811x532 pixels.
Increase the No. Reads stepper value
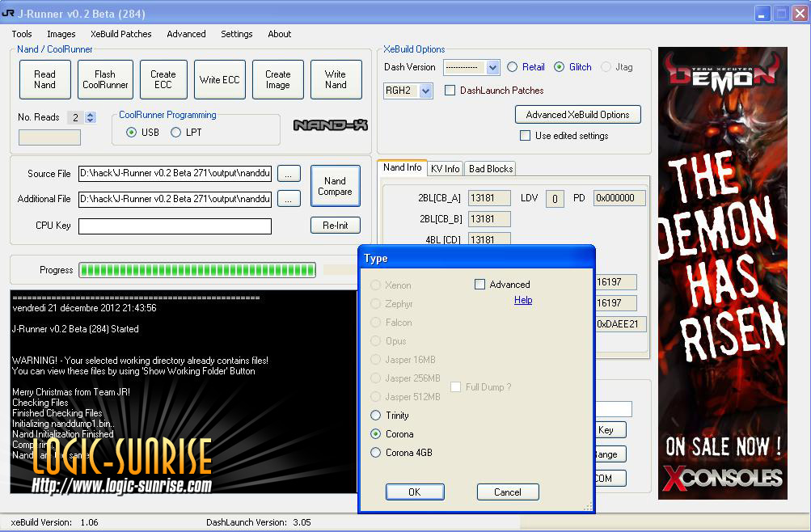[x=91, y=114]
